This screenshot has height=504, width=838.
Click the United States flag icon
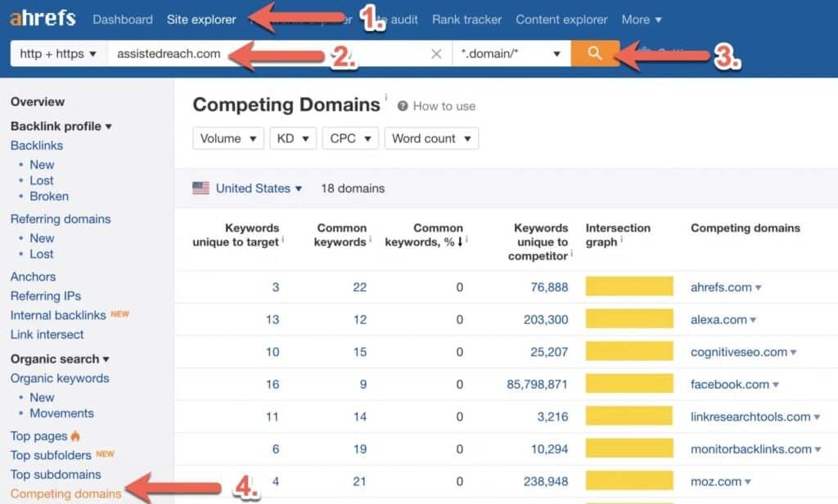(199, 188)
